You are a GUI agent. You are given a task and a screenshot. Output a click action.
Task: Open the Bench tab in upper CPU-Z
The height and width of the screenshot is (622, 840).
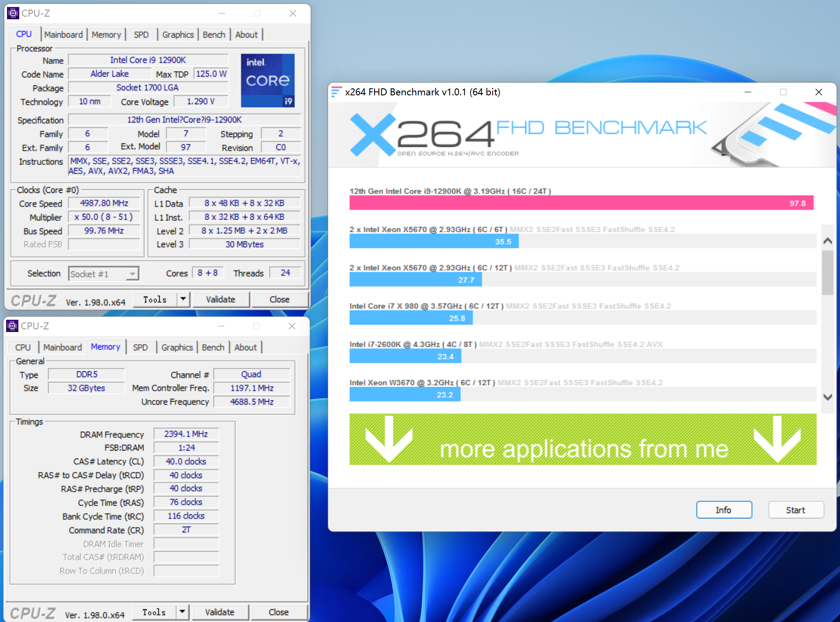[214, 35]
